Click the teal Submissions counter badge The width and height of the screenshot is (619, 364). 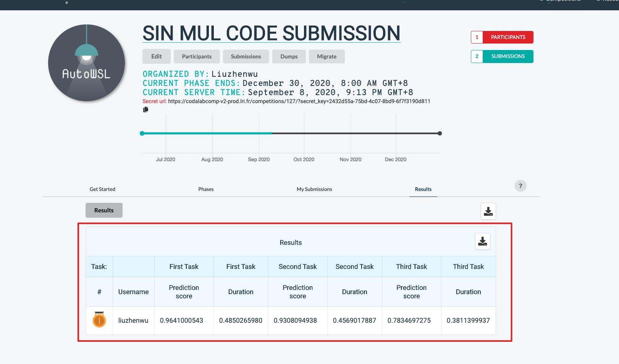502,57
